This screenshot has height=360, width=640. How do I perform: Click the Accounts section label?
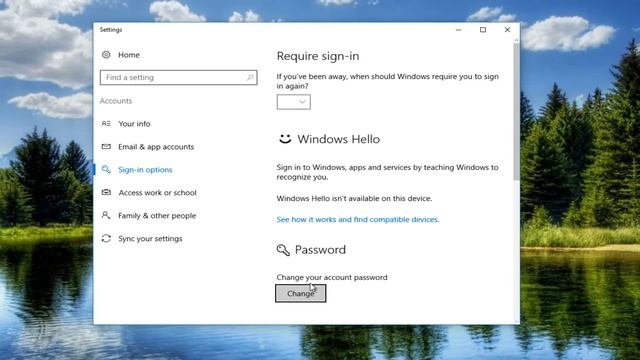116,101
